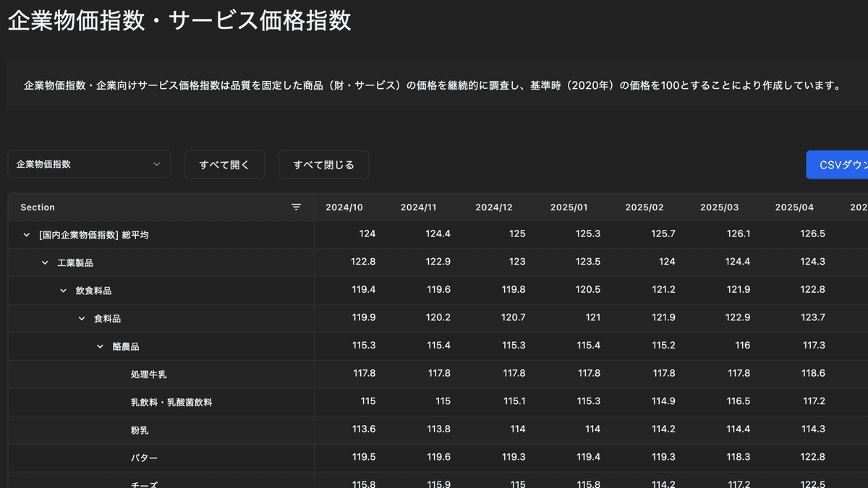
Task: Click the 2024/11 column header
Action: pyautogui.click(x=419, y=207)
